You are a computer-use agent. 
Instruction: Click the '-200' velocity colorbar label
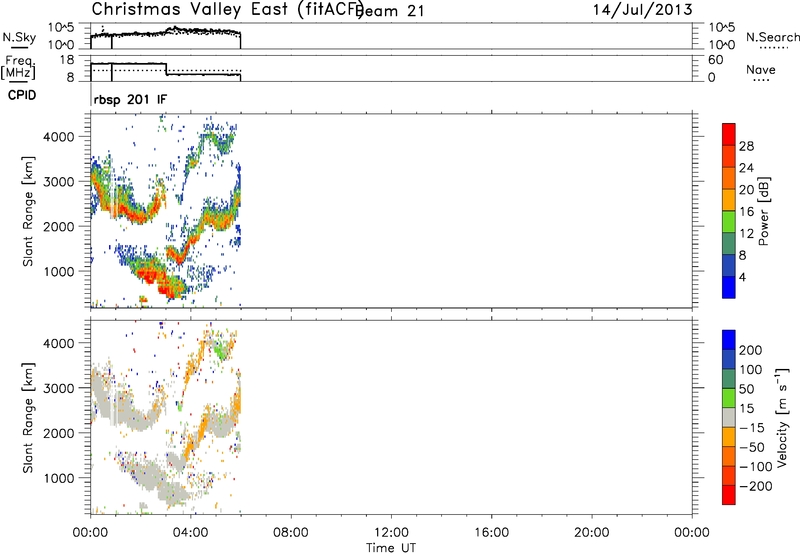pos(756,486)
